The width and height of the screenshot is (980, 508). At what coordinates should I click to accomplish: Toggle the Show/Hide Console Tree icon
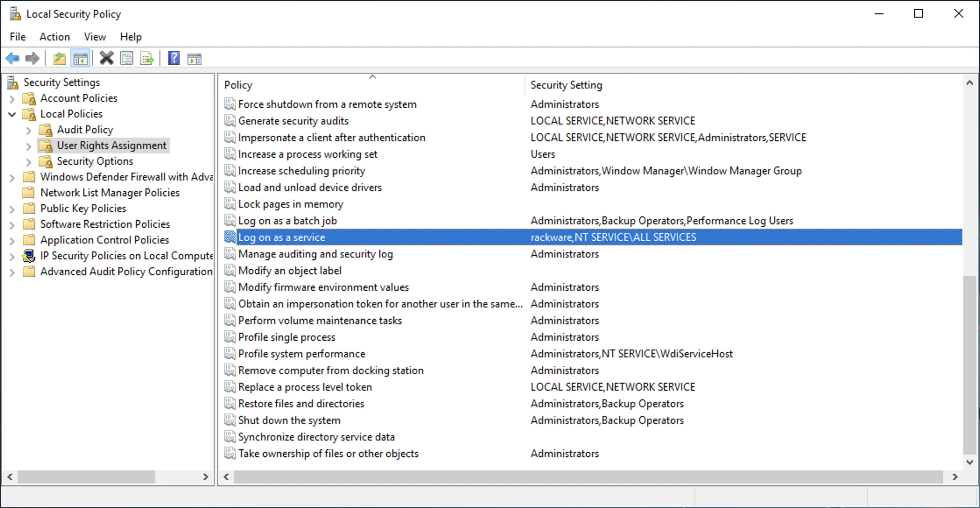(80, 58)
